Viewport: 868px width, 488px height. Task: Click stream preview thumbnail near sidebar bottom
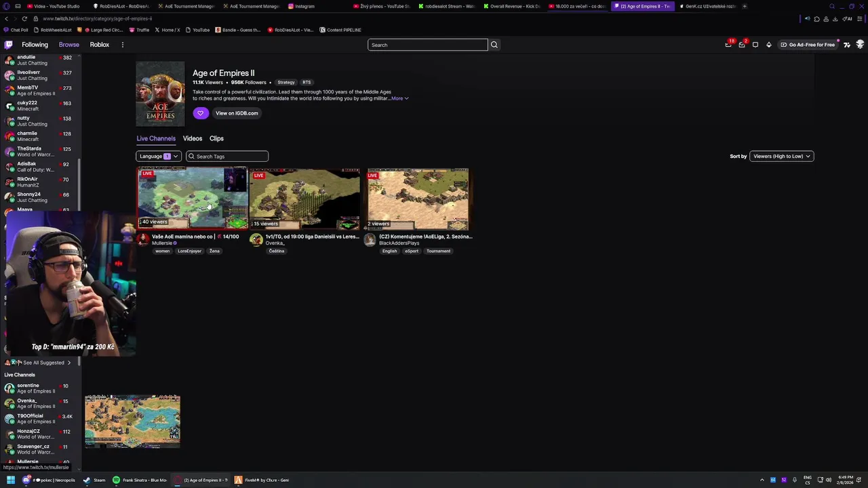tap(132, 421)
